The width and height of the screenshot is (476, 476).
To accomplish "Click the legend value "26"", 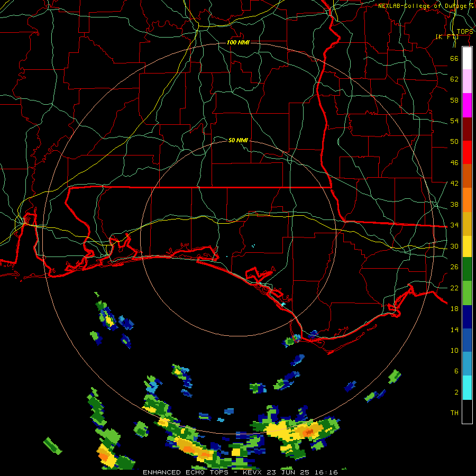I will 454,267.
